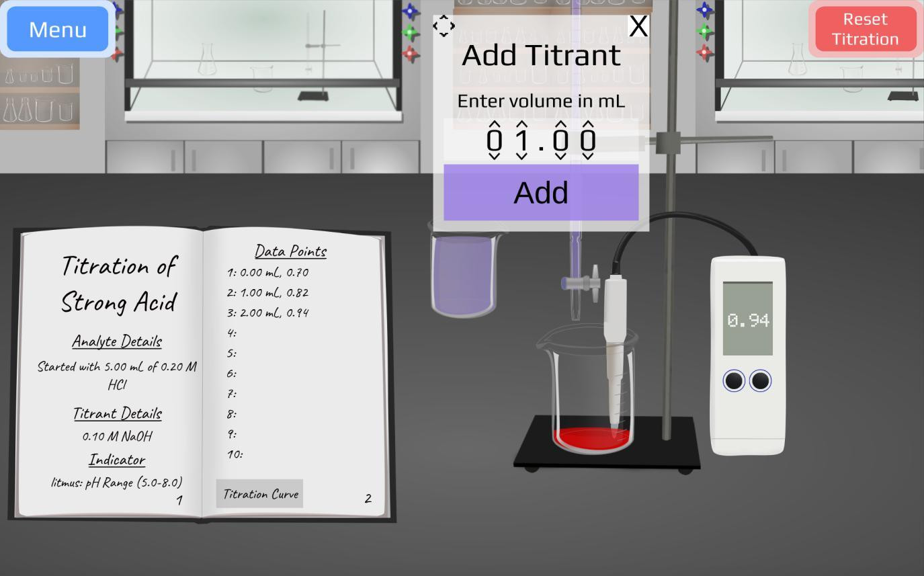The height and width of the screenshot is (576, 924).
Task: Decrement the tens digit of the volume
Action: point(494,157)
